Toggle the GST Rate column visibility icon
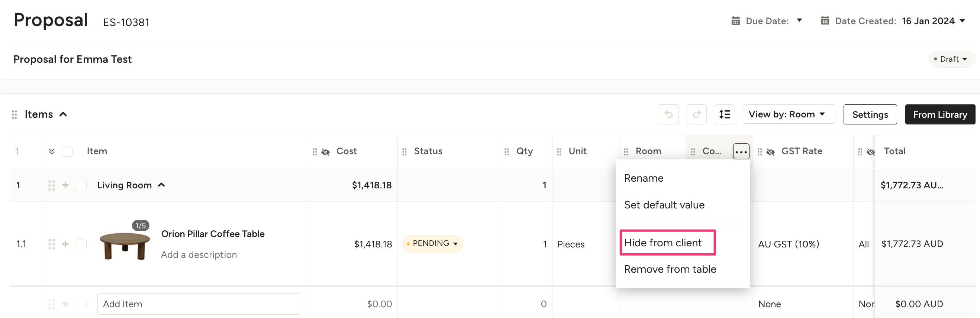The height and width of the screenshot is (318, 980). point(770,152)
